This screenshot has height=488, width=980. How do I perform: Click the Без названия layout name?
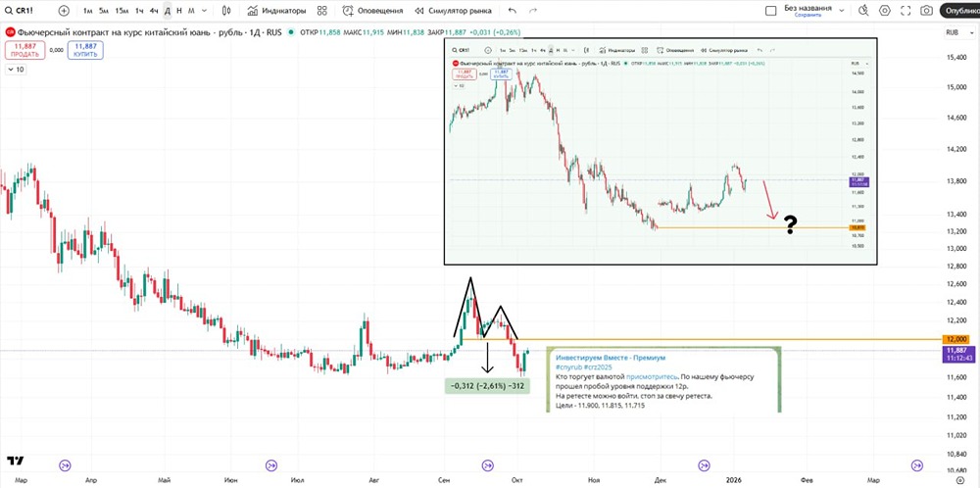tap(808, 8)
